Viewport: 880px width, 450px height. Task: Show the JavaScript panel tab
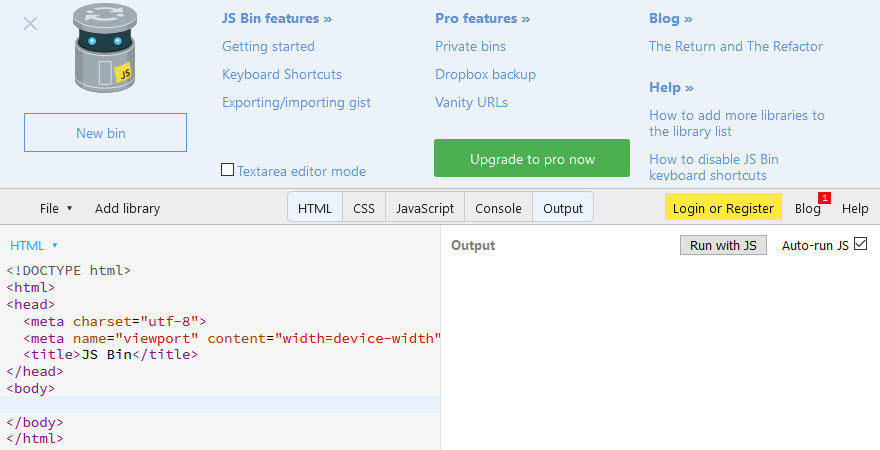tap(425, 208)
